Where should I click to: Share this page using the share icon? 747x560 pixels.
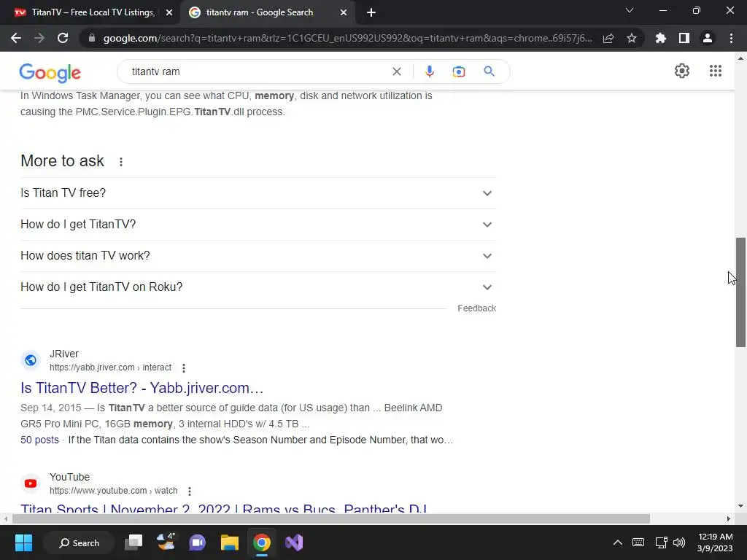pyautogui.click(x=608, y=38)
